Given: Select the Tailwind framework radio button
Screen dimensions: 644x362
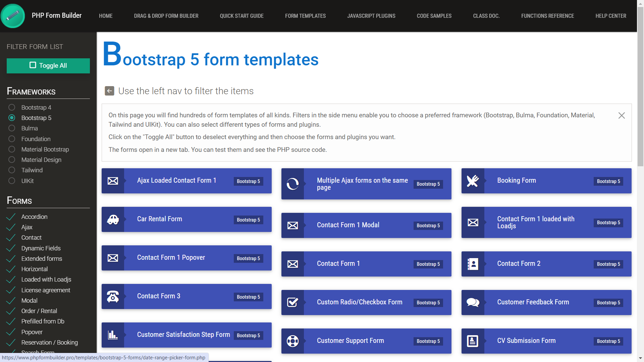Looking at the screenshot, I should click(x=12, y=170).
